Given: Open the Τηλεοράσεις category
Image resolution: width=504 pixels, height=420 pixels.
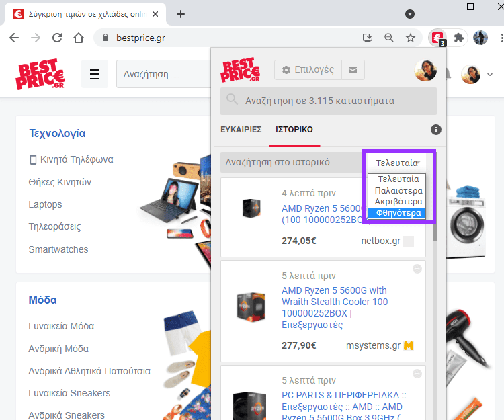Looking at the screenshot, I should (54, 226).
